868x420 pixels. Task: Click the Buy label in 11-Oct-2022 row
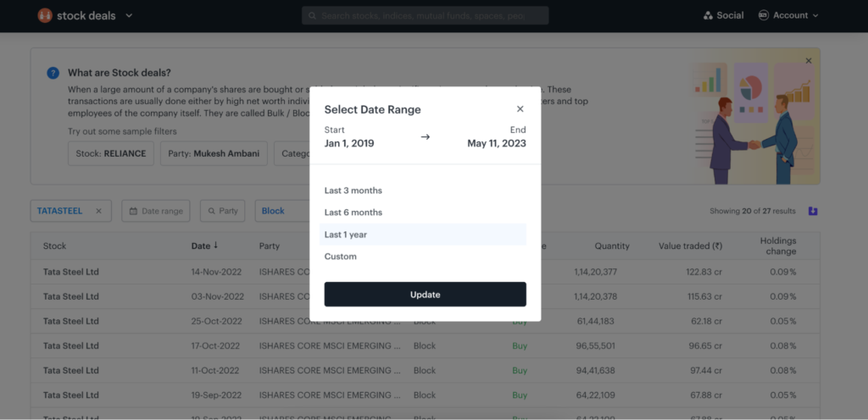(x=520, y=370)
